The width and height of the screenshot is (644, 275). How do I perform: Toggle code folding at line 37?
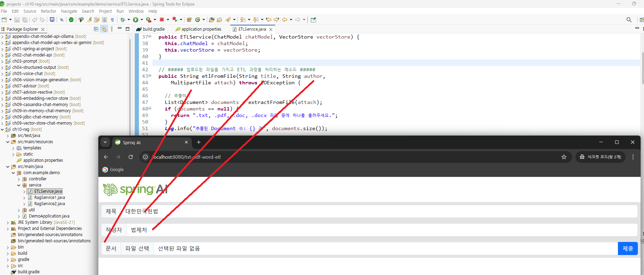(x=150, y=36)
